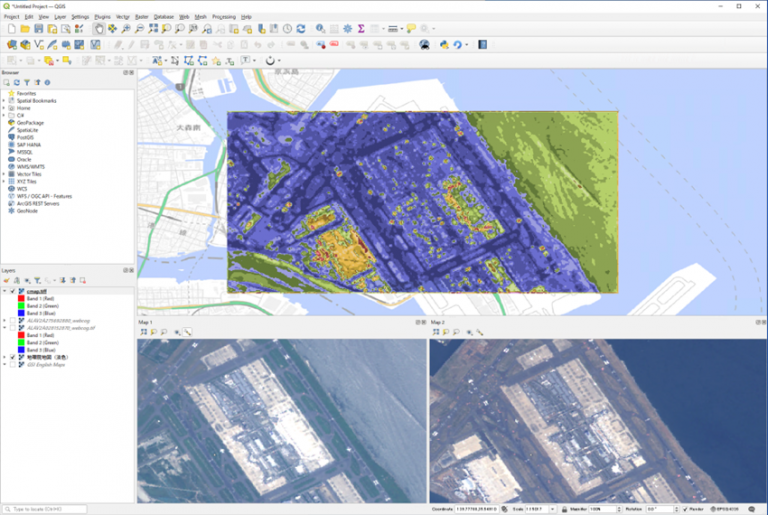768x515 pixels.
Task: Click Remove Layer icon in Layers panel
Action: tap(83, 280)
